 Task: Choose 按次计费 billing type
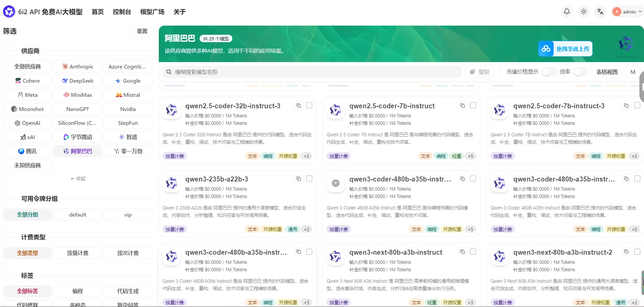coord(128,253)
